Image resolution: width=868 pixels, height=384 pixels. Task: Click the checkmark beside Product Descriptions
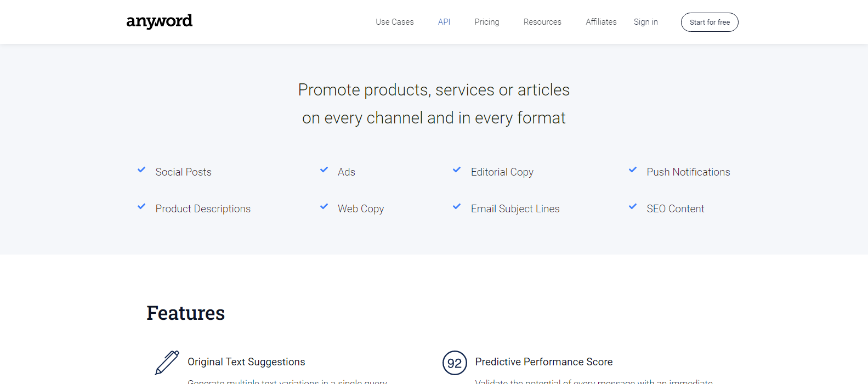(141, 207)
